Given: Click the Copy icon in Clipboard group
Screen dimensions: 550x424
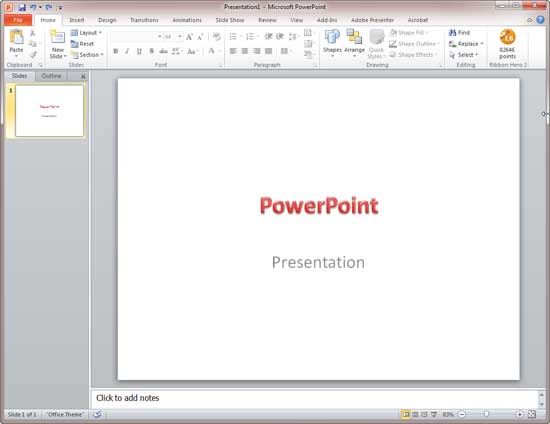Looking at the screenshot, I should 33,44.
